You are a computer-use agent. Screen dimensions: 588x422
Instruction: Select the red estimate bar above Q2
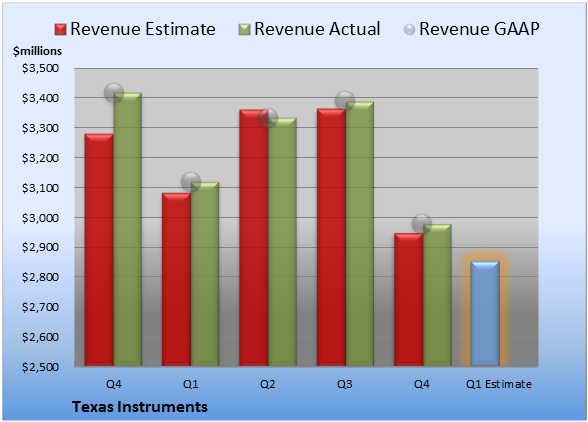click(x=254, y=238)
